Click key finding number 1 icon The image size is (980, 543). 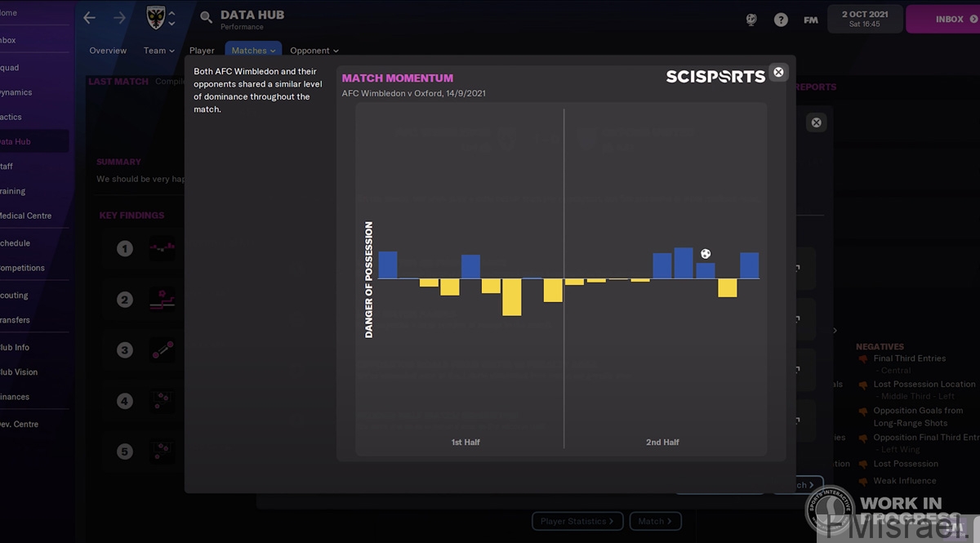[x=124, y=248]
